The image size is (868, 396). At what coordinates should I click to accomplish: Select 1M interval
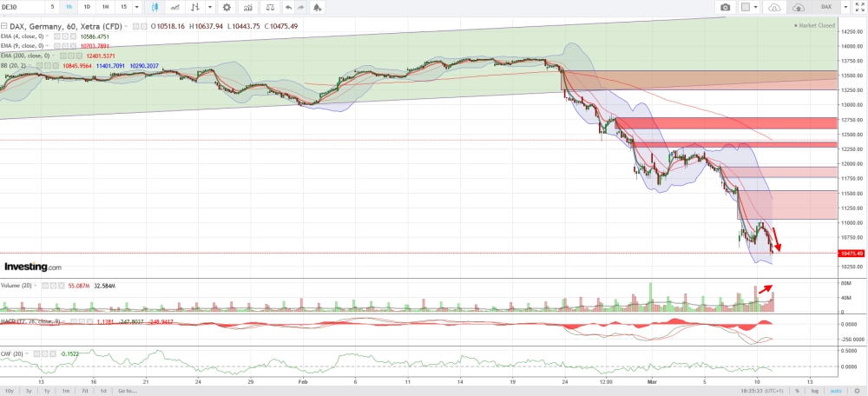point(105,7)
